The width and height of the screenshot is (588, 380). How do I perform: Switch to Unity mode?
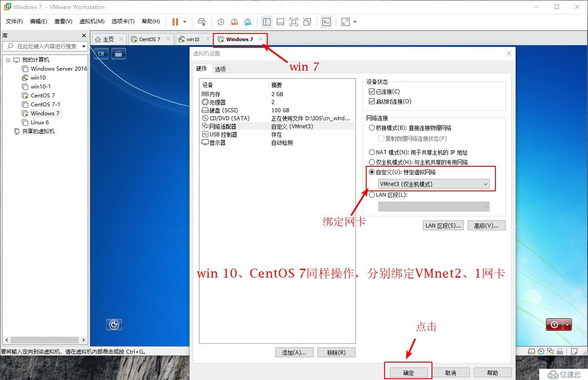point(307,21)
